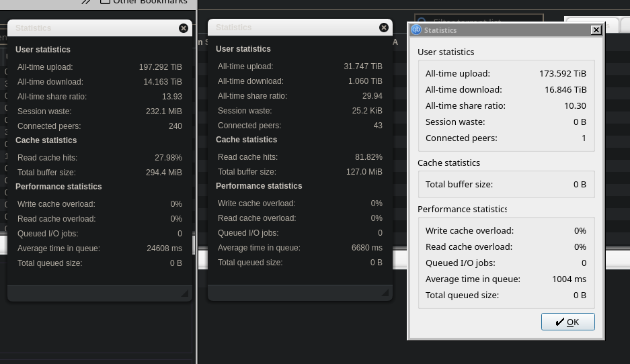This screenshot has height=364, width=630.
Task: Click the qBittorrent logo icon in title bar
Action: (416, 30)
